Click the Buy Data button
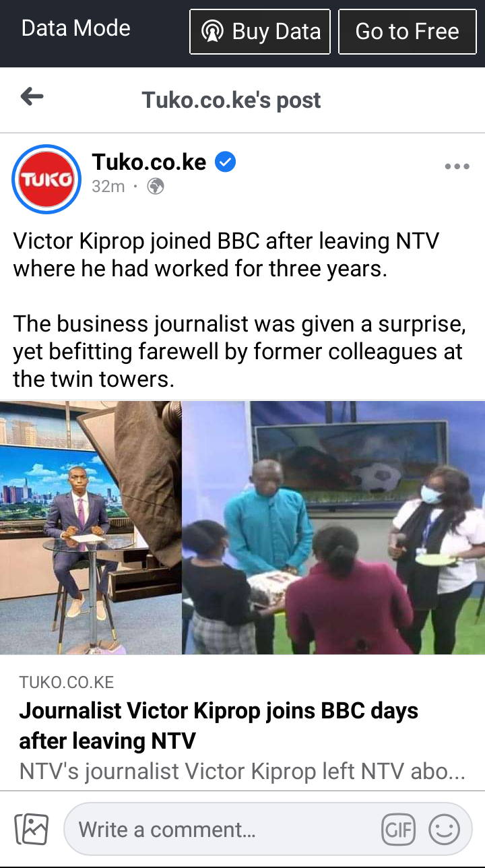Screen dimensions: 485x868 [260, 32]
